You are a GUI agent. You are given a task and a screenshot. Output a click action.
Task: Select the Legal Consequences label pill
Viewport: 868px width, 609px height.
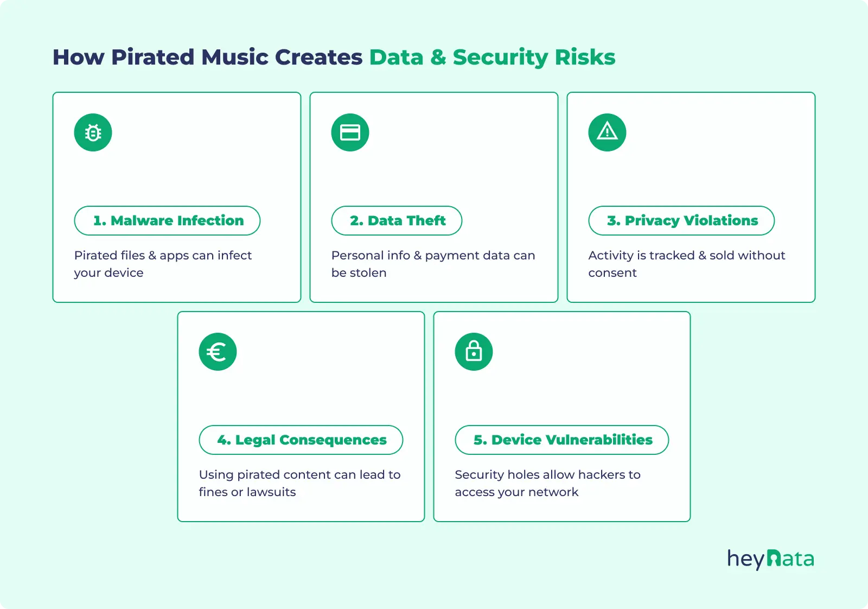tap(301, 440)
